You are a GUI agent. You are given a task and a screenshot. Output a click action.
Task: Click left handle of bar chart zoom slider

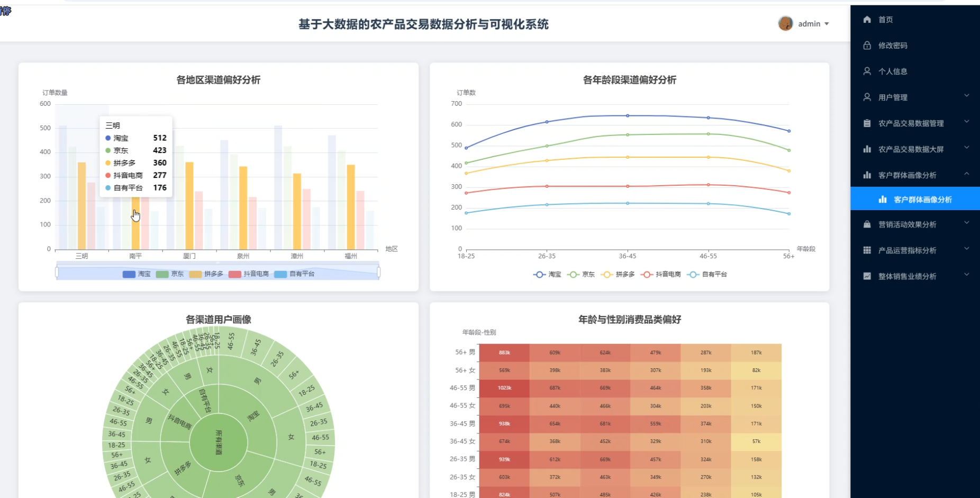pyautogui.click(x=57, y=273)
